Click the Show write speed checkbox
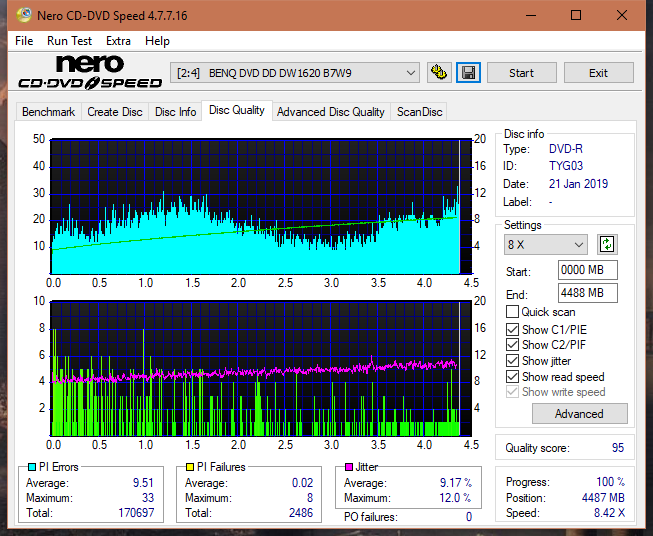The width and height of the screenshot is (653, 536). pyautogui.click(x=512, y=391)
